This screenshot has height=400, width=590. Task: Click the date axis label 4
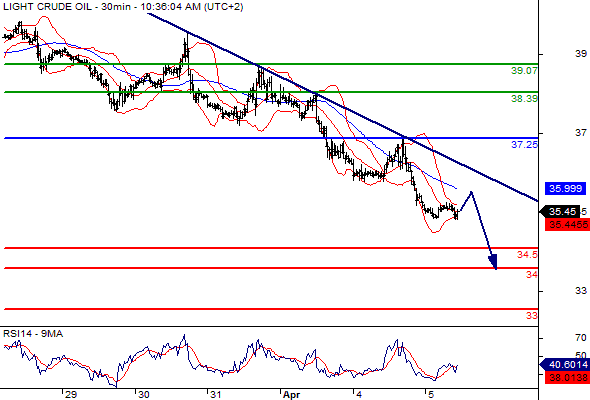pos(359,395)
